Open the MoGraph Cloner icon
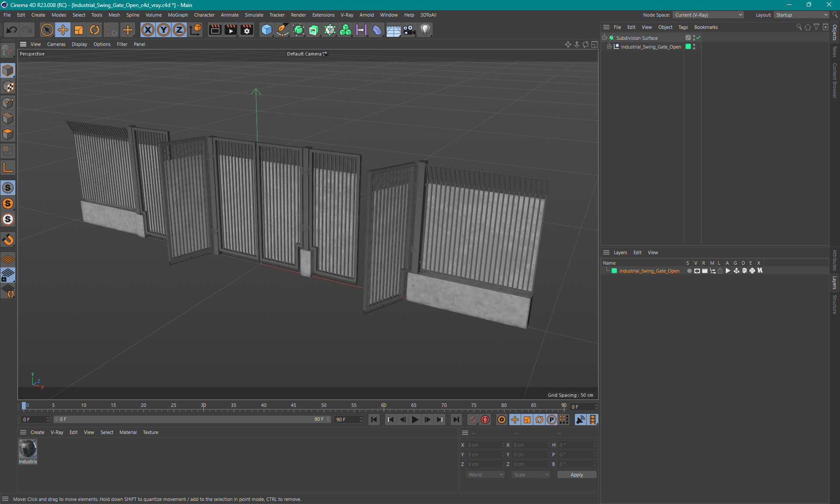Viewport: 840px width, 504px height. point(346,30)
